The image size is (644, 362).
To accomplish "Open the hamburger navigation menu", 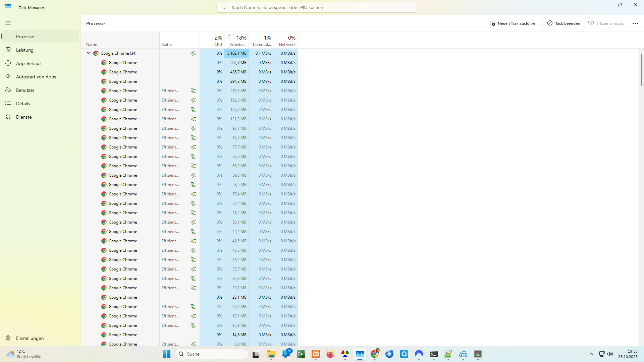I will [8, 23].
